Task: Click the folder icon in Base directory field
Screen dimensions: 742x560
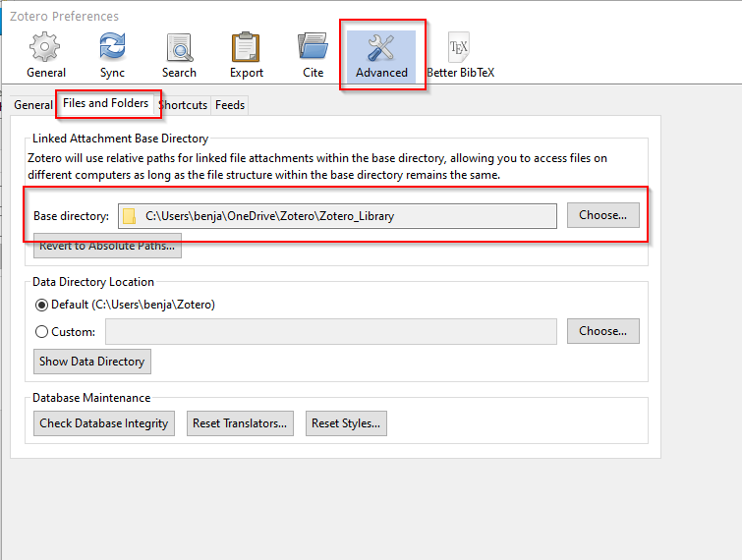Action: (129, 216)
